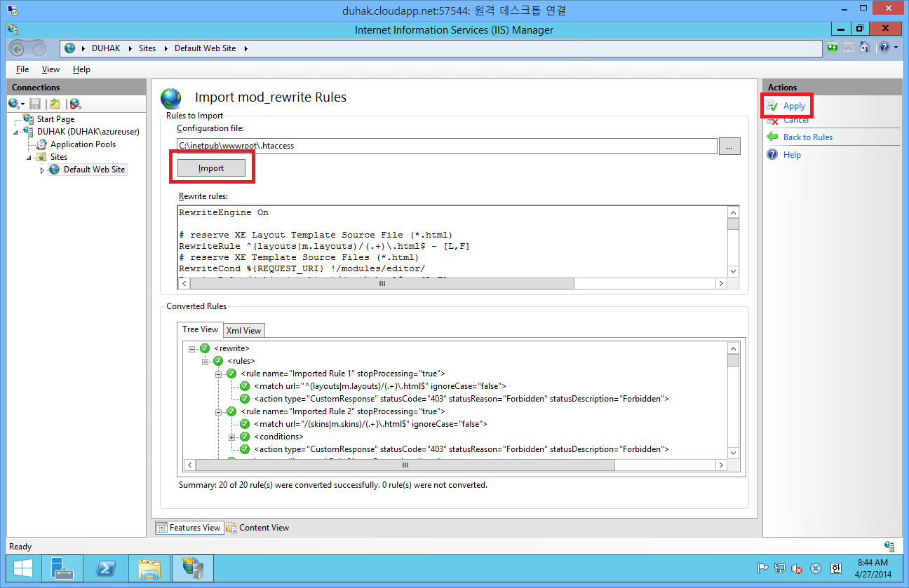
Task: Click Help in the Actions pane
Action: 792,155
